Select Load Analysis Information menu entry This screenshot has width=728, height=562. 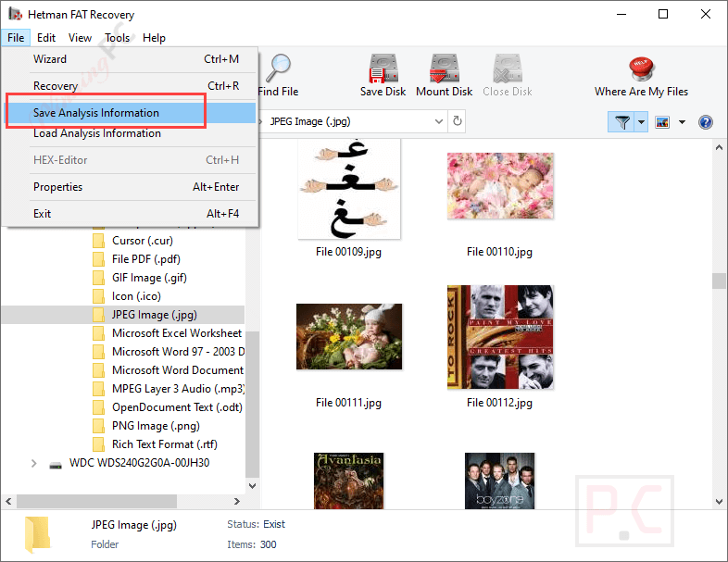click(130, 133)
